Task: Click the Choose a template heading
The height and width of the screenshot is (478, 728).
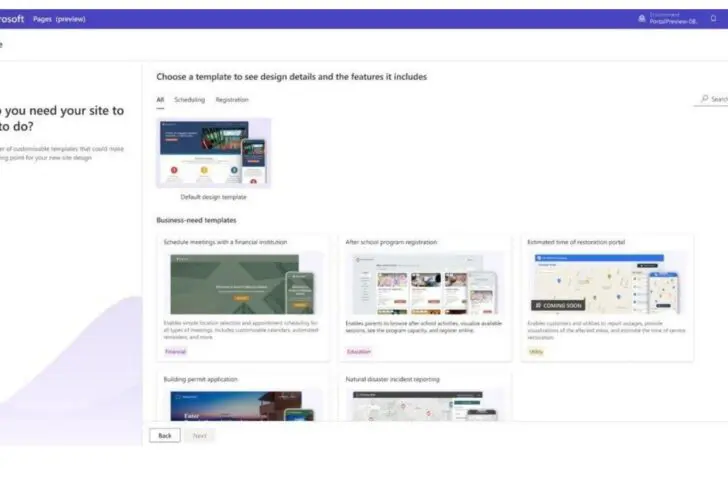Action: click(x=292, y=77)
